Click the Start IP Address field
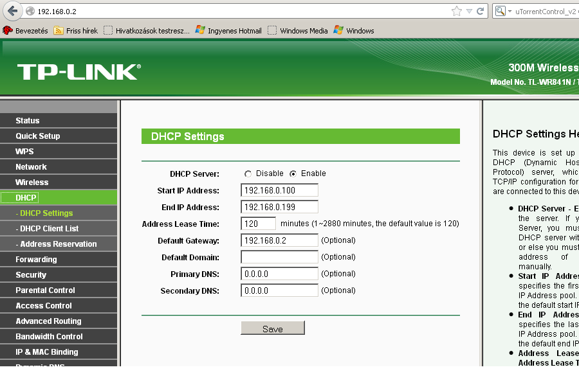Screen dimensions: 579x392 [279, 190]
